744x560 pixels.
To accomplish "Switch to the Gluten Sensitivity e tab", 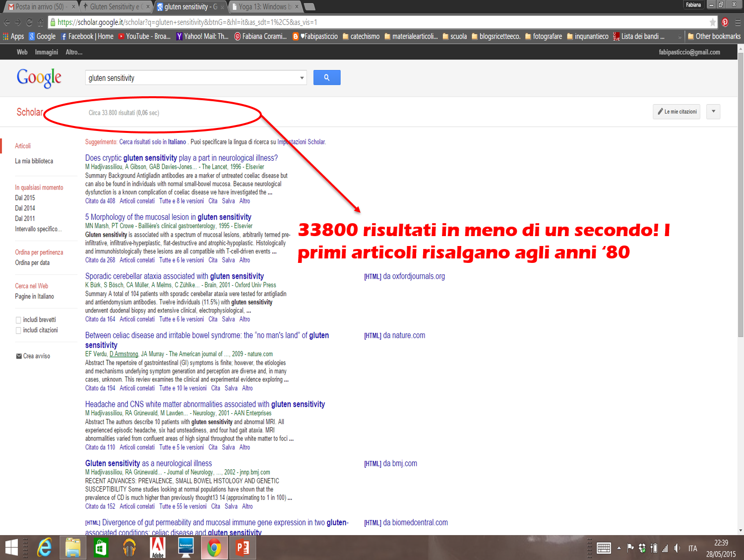I will click(x=116, y=6).
